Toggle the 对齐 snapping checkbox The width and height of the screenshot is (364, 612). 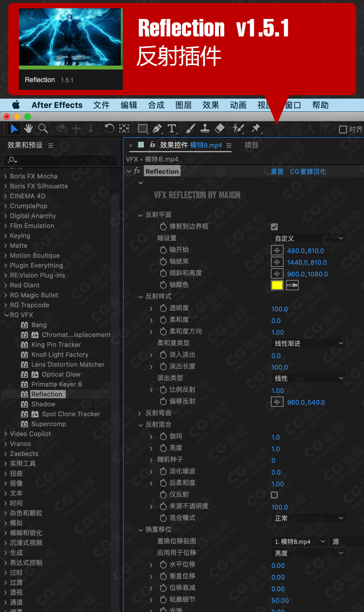coord(343,129)
